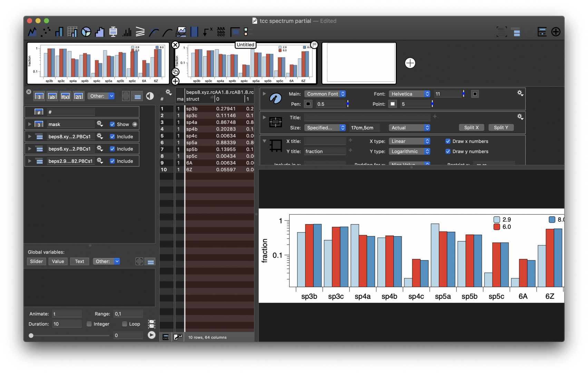Open the Y type Logarithmic dropdown

click(410, 152)
